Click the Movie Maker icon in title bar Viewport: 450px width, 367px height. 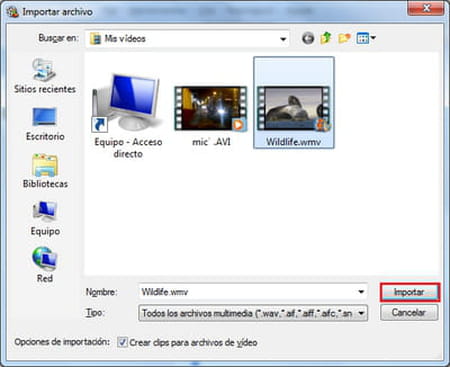coord(13,12)
